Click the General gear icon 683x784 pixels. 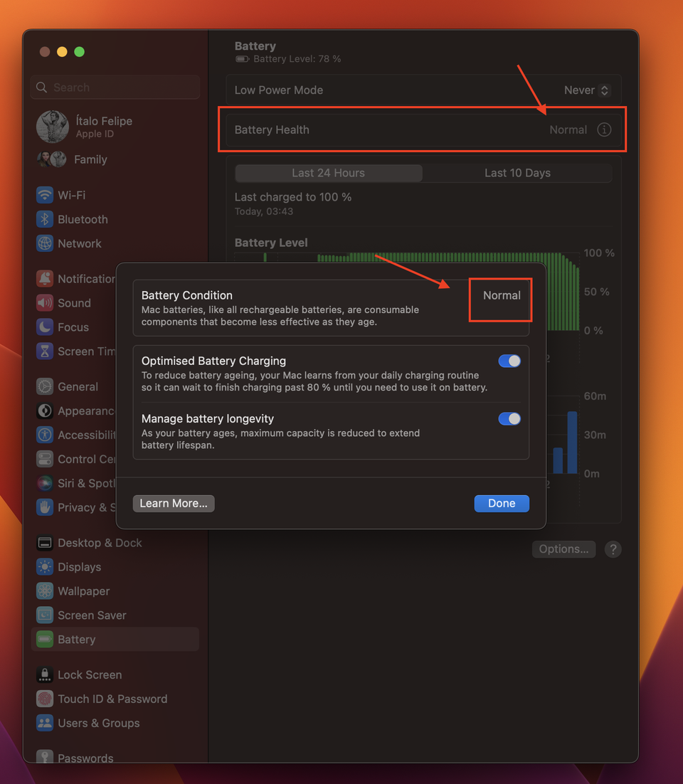pos(45,386)
